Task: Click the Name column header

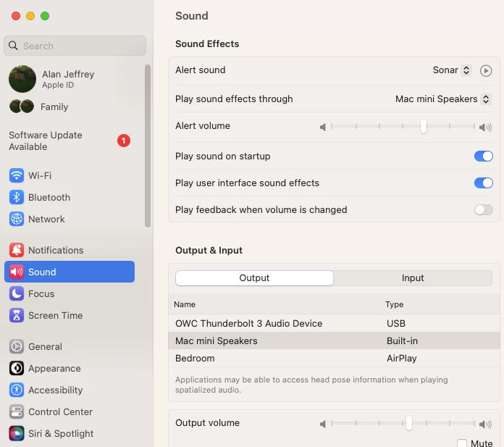Action: click(185, 304)
